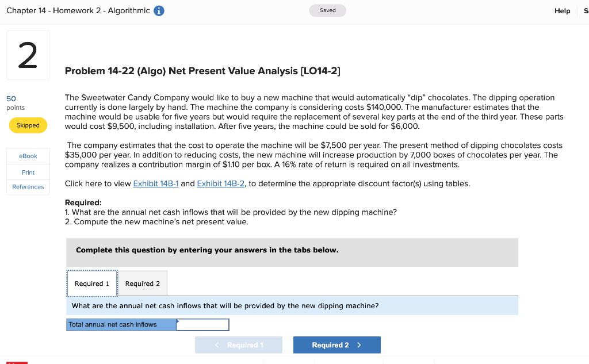Screen dimensions: 589x364
Task: Select the Total annual net cash inflows field
Action: (202, 324)
